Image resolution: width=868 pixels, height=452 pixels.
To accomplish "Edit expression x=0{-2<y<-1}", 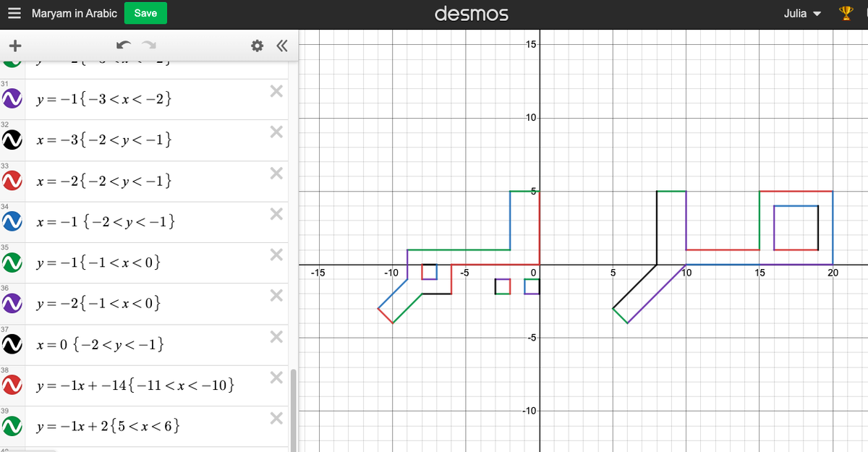I will point(100,344).
